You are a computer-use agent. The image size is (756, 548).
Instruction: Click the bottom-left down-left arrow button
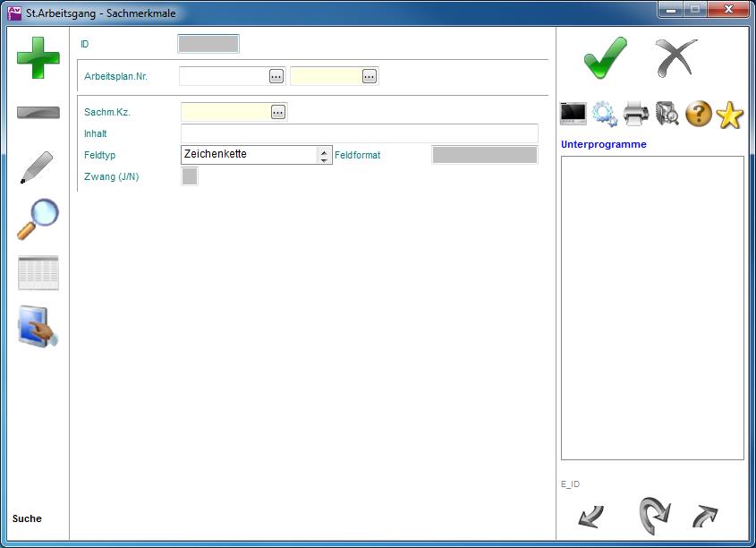pos(591,517)
